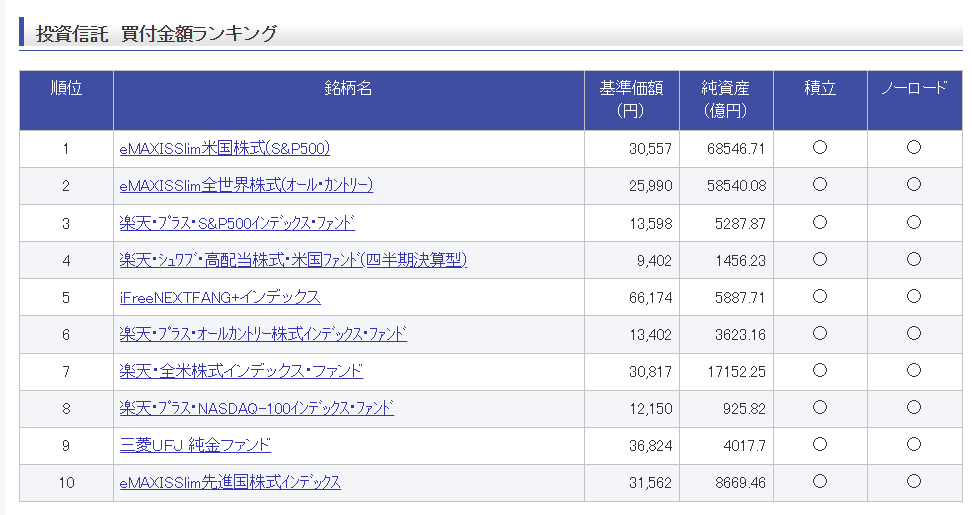Viewport: 972px width, 515px height.
Task: Select price value 31,562
Action: click(650, 483)
